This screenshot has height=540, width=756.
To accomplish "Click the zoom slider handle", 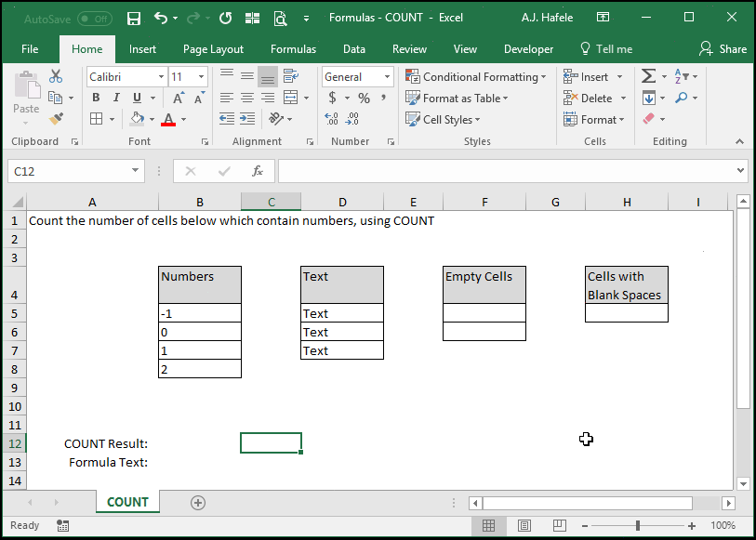I will click(x=637, y=525).
